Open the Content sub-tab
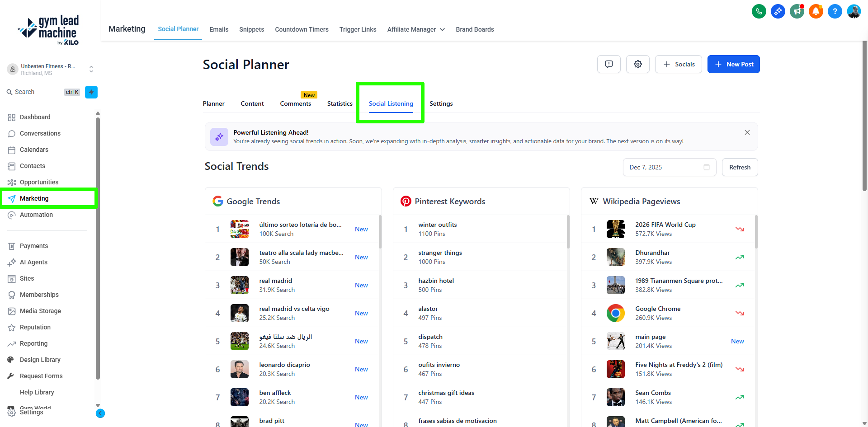The image size is (868, 427). click(x=252, y=103)
